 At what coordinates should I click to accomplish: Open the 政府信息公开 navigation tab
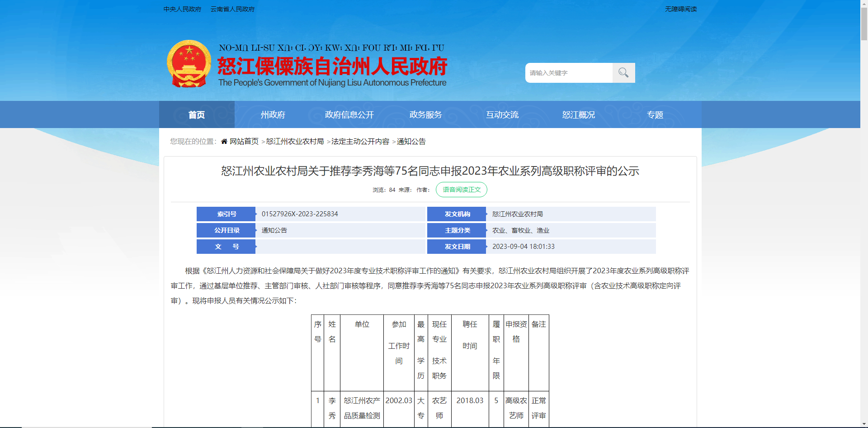349,115
